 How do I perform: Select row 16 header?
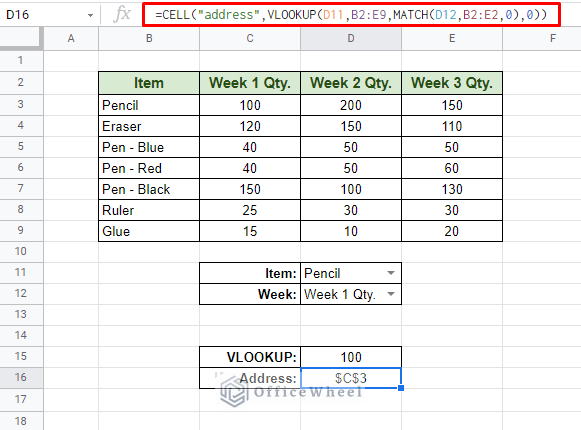coord(21,378)
